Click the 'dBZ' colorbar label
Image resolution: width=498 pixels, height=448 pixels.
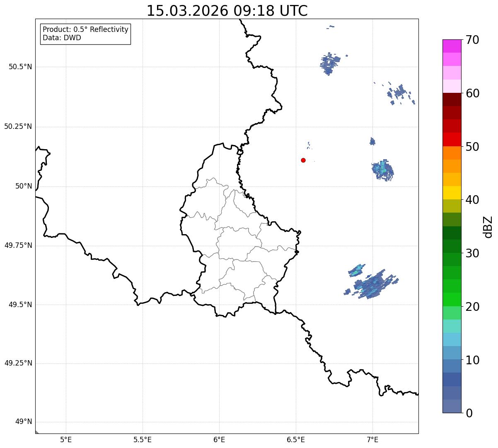[x=488, y=226]
